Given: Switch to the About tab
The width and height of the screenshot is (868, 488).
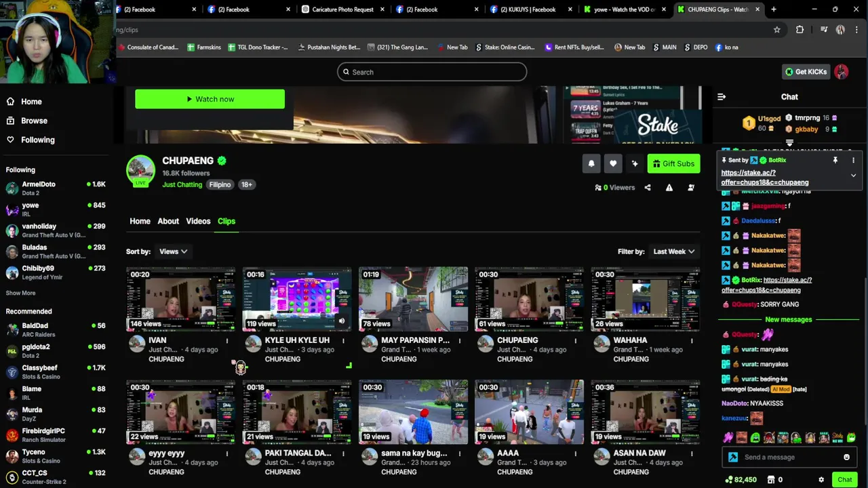Looking at the screenshot, I should click(x=168, y=221).
